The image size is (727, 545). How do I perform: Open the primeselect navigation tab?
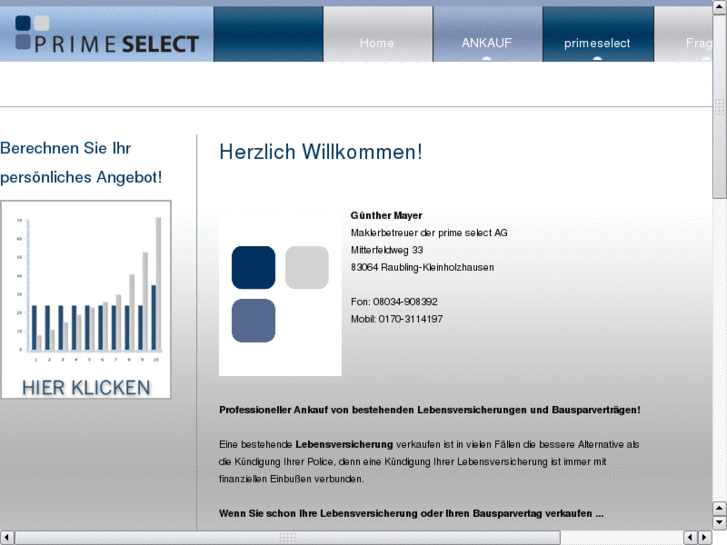597,34
